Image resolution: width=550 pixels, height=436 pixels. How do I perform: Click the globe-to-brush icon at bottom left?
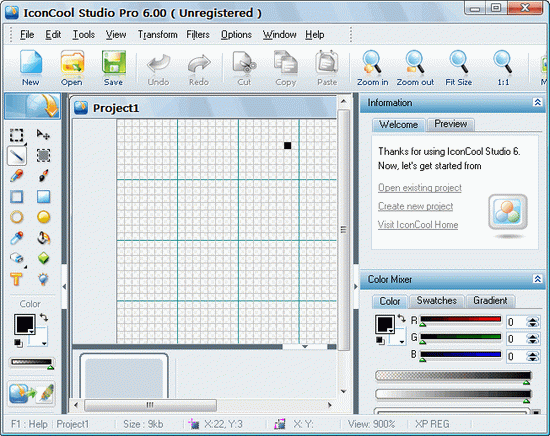click(x=32, y=393)
